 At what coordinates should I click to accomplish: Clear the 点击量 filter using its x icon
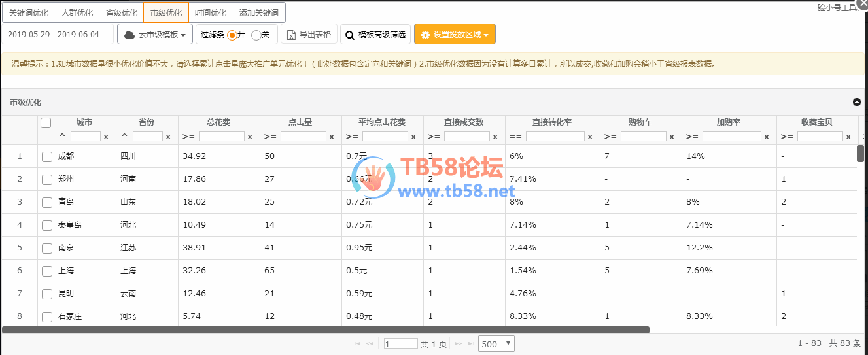332,137
